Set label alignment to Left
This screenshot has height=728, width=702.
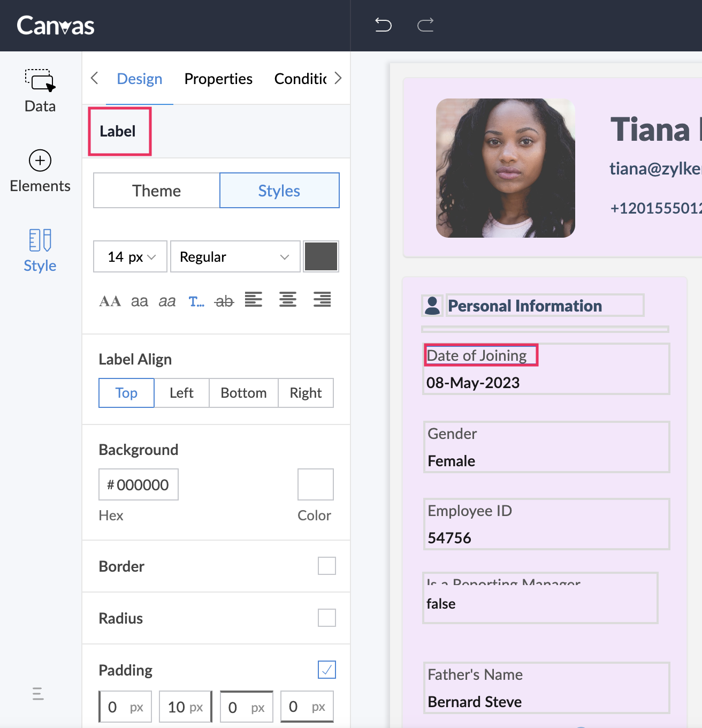coord(181,393)
